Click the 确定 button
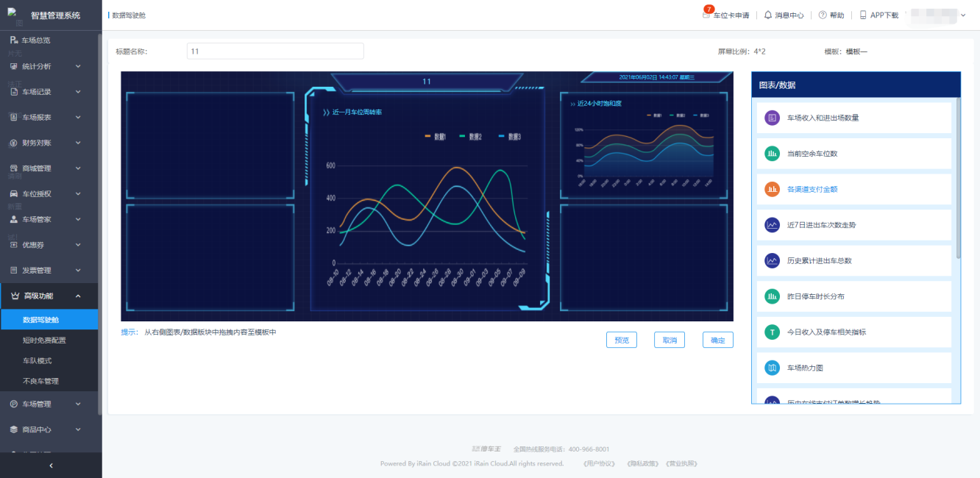Image resolution: width=980 pixels, height=478 pixels. (718, 340)
